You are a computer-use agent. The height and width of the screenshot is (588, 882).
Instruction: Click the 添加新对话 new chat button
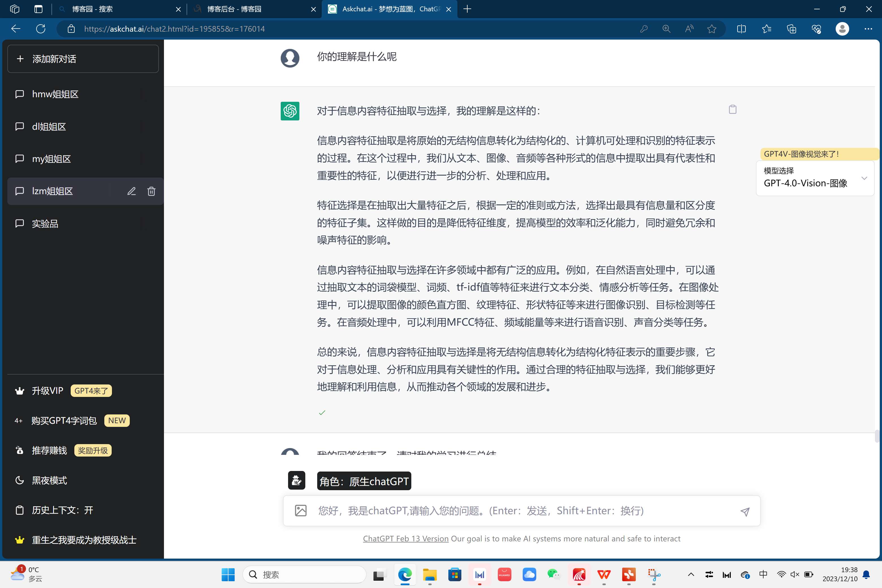[83, 59]
